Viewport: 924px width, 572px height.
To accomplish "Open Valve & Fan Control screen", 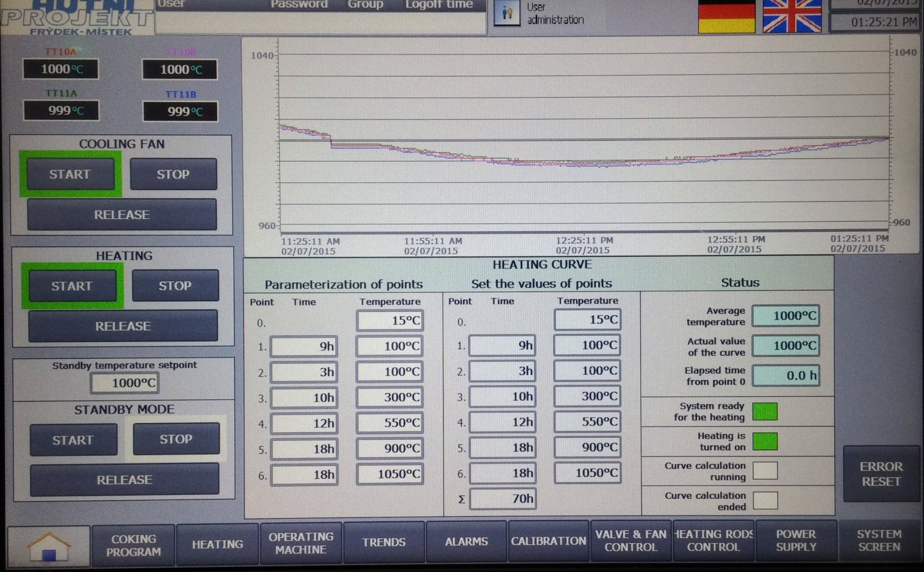I will [631, 541].
